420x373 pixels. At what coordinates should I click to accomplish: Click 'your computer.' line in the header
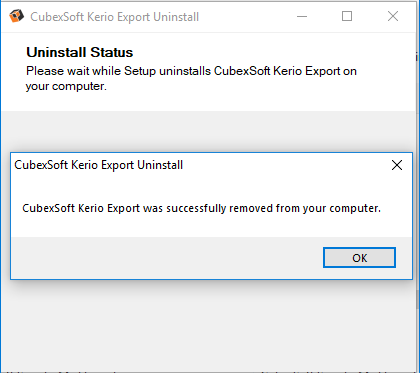[x=66, y=86]
